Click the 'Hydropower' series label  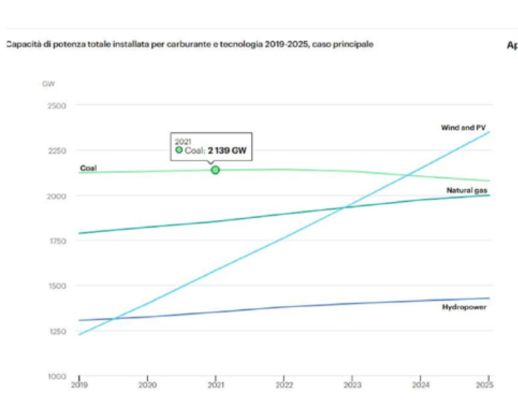[x=464, y=307]
